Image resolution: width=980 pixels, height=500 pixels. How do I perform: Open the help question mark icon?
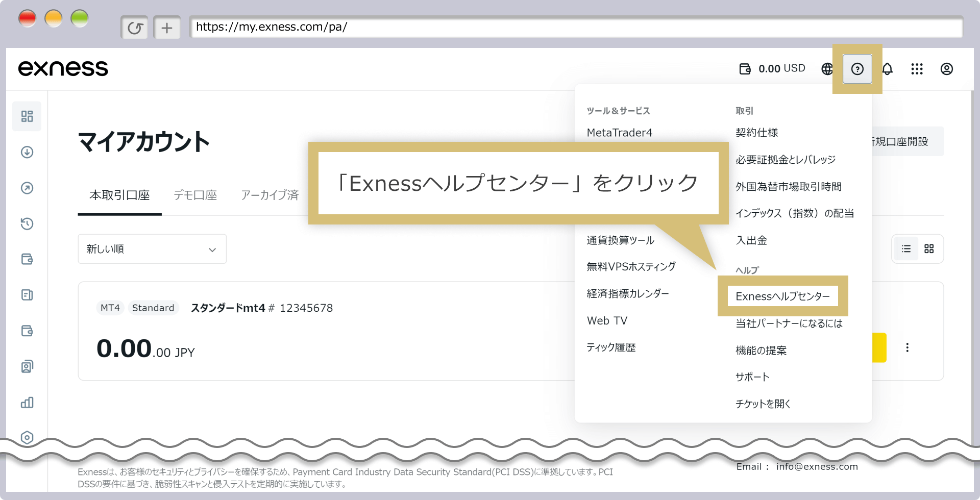(857, 69)
